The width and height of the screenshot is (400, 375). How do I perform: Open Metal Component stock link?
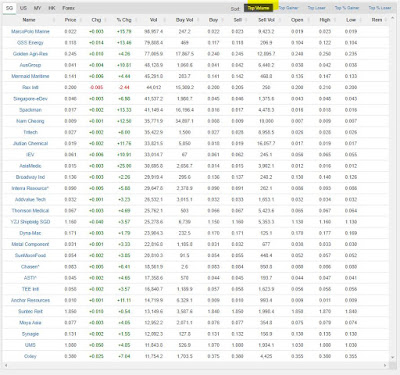30,244
